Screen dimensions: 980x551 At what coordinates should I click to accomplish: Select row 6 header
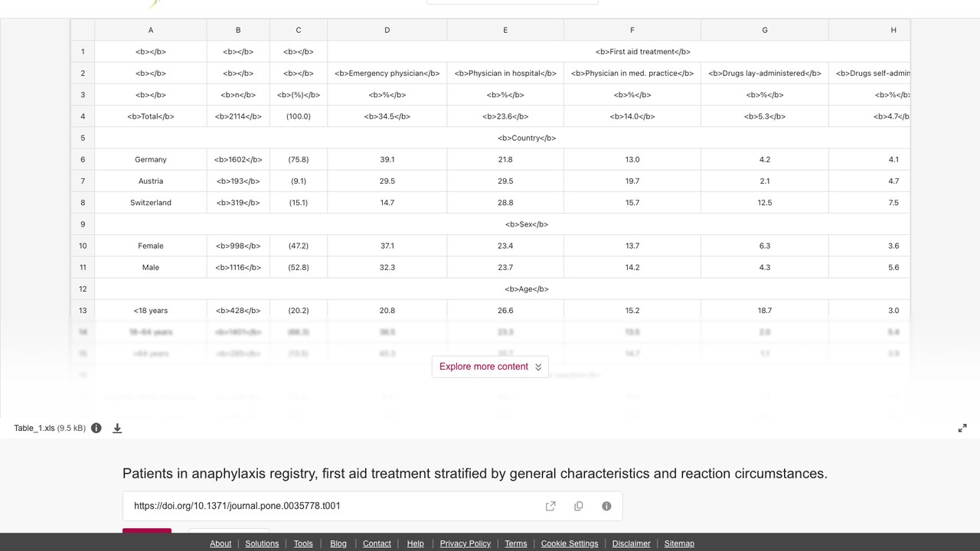click(83, 159)
